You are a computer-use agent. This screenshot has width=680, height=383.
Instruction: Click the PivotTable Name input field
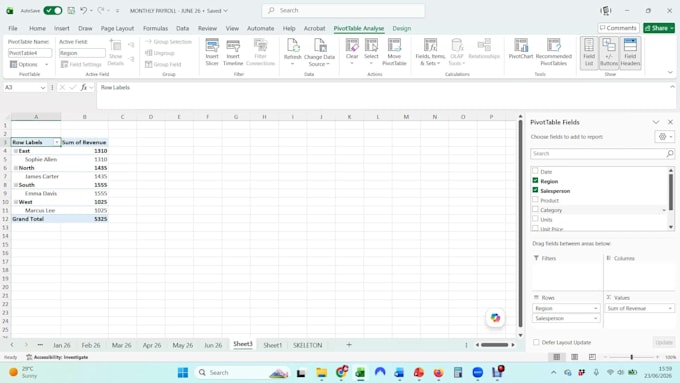[x=30, y=53]
